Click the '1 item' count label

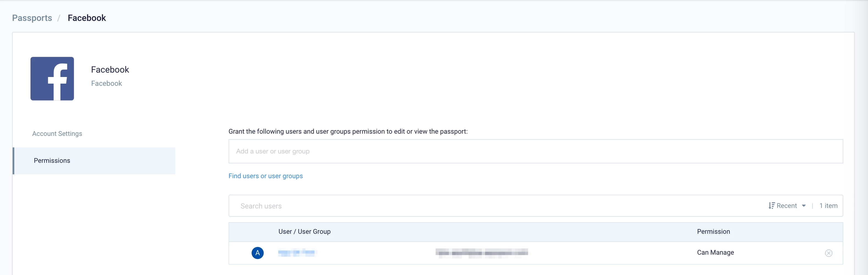coord(828,205)
